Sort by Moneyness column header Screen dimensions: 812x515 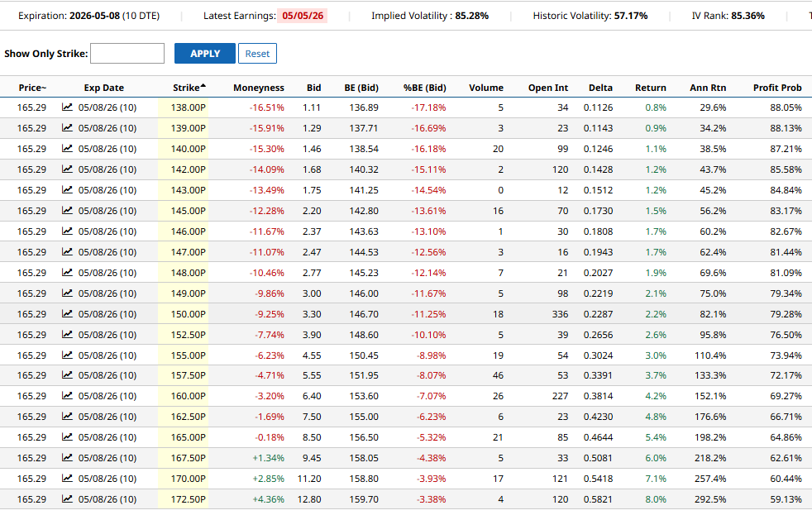[x=258, y=88]
